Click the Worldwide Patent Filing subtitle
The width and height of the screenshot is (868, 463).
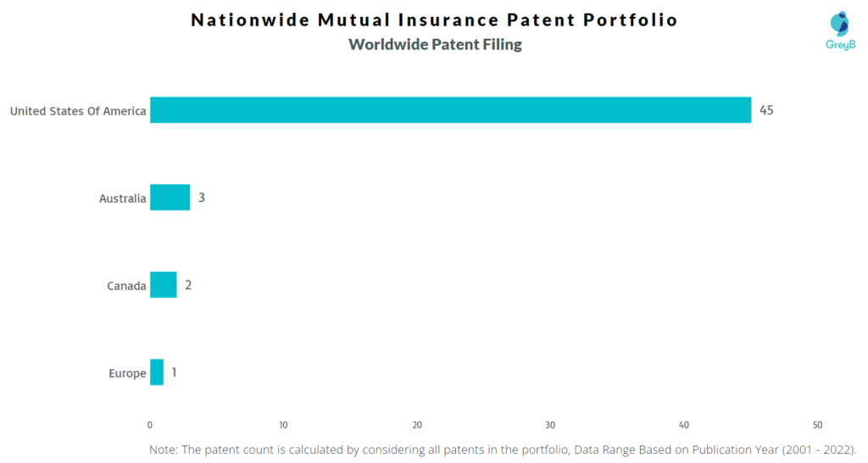click(x=435, y=44)
